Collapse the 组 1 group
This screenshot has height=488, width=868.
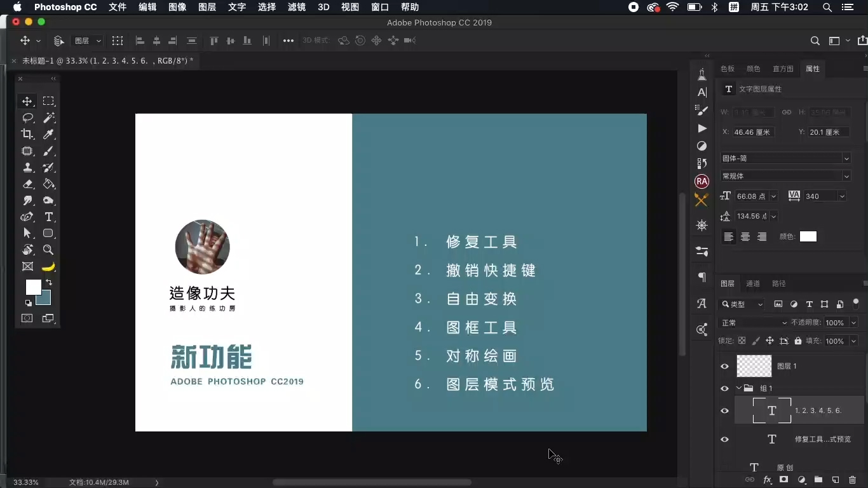(x=739, y=388)
